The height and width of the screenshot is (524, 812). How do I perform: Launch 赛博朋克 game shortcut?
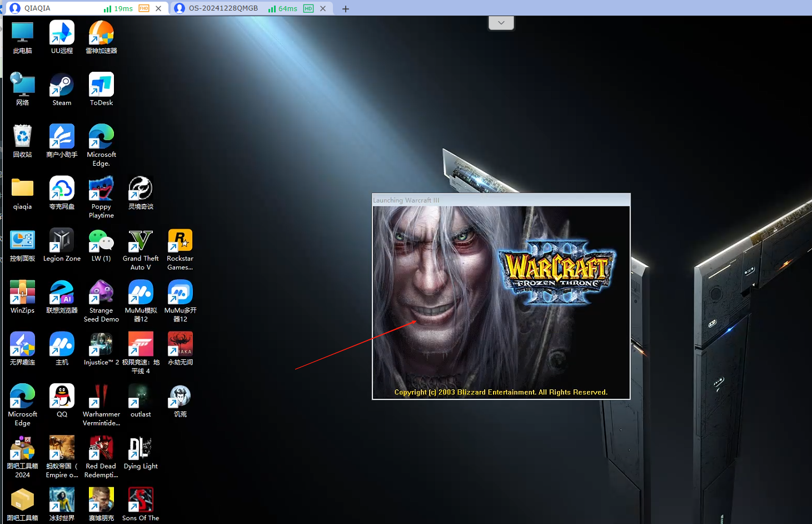click(101, 504)
